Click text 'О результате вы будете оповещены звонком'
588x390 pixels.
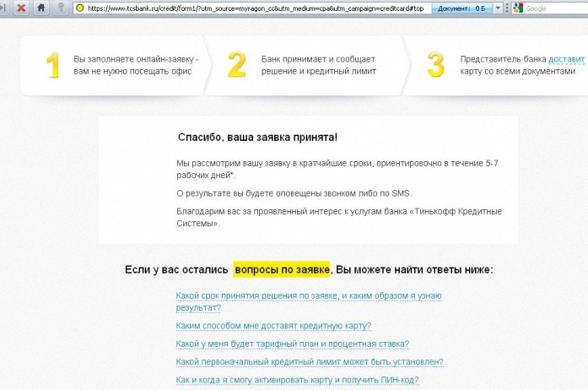(294, 193)
